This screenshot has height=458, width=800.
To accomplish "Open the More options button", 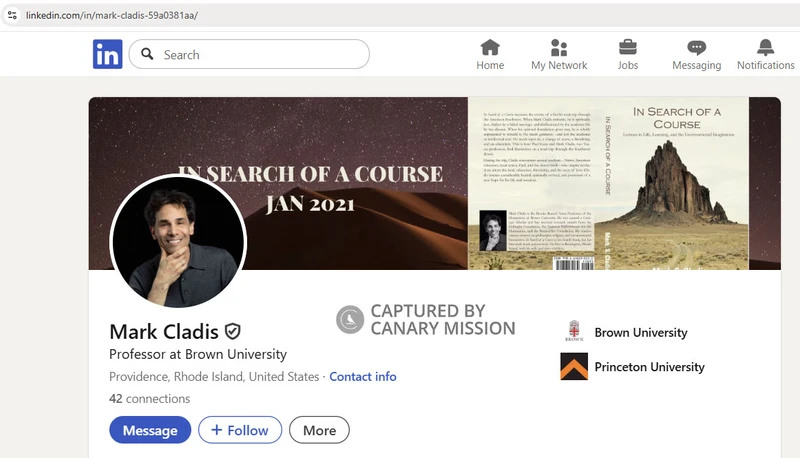I will (x=319, y=430).
